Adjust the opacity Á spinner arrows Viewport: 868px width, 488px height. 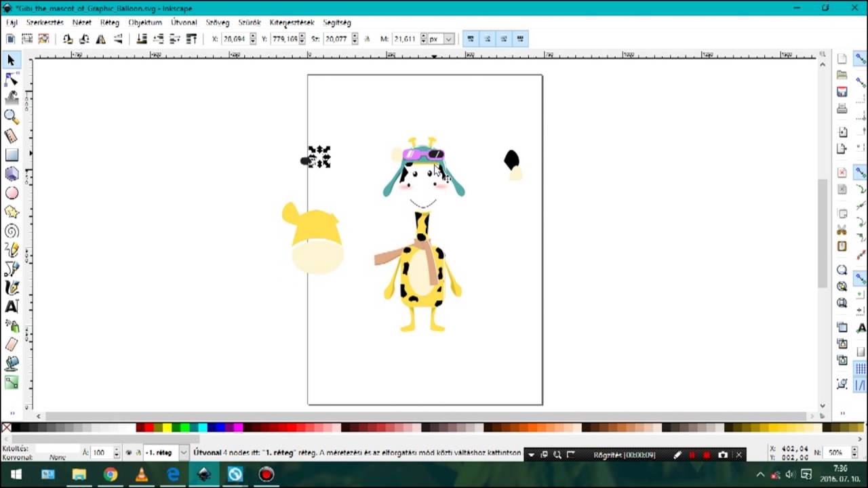click(117, 452)
